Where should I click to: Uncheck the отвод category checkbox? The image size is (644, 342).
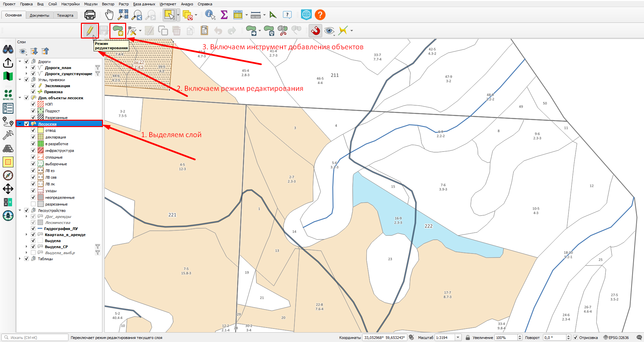click(33, 130)
